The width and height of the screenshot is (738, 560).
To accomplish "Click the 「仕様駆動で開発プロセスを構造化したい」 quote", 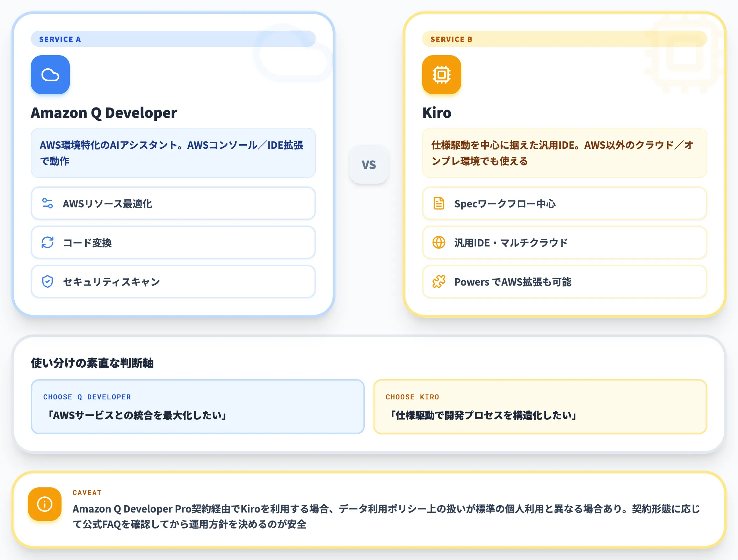I will pos(483,415).
